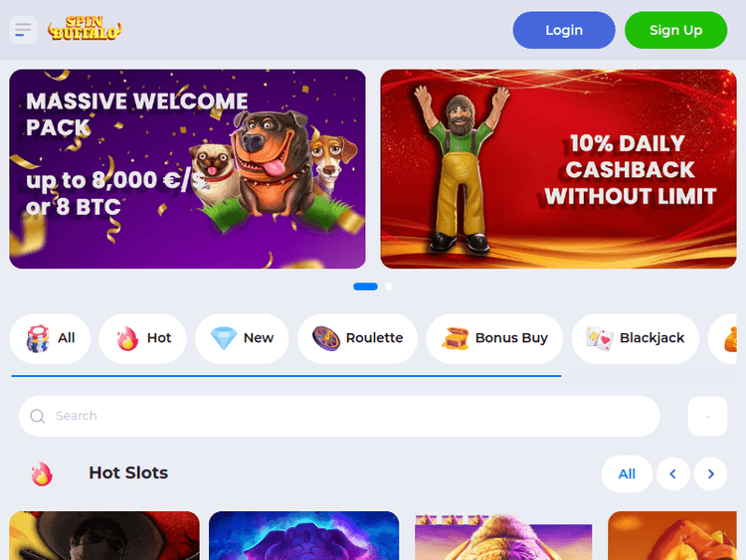Open the partially visible last category tab

click(x=723, y=338)
